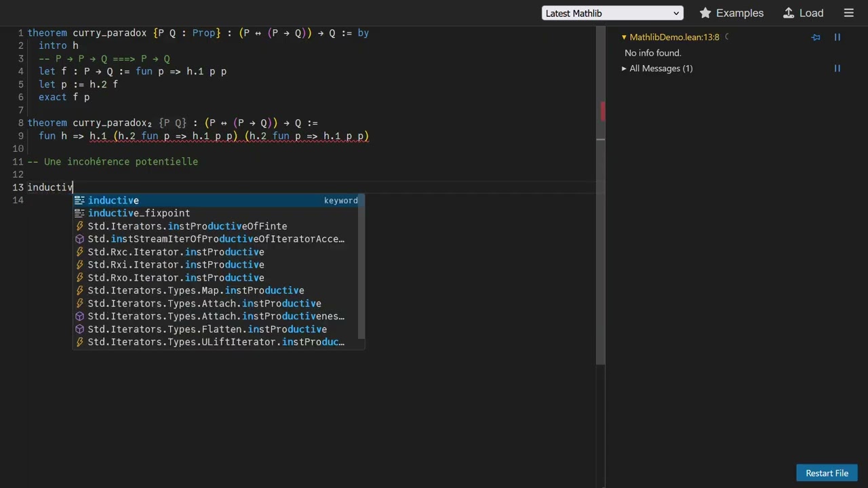Click the lightning icon of Std.Rxc.Iterator.instProductive
868x488 pixels.
pyautogui.click(x=79, y=252)
